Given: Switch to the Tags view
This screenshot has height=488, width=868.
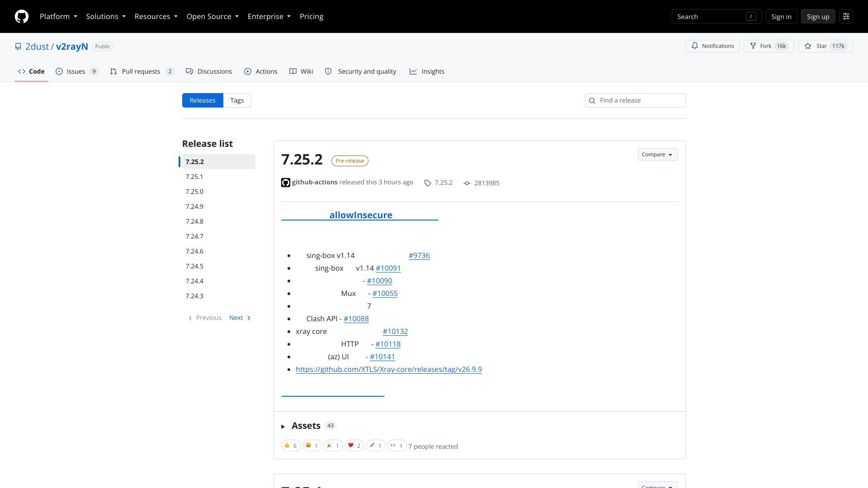Looking at the screenshot, I should 237,100.
